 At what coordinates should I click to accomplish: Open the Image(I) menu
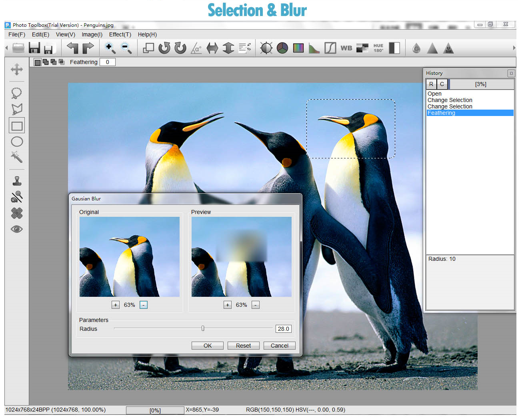tap(92, 34)
